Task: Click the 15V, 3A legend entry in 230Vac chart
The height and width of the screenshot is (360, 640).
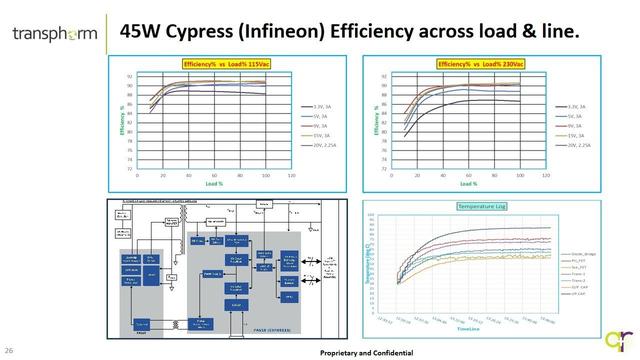Action: pos(570,136)
